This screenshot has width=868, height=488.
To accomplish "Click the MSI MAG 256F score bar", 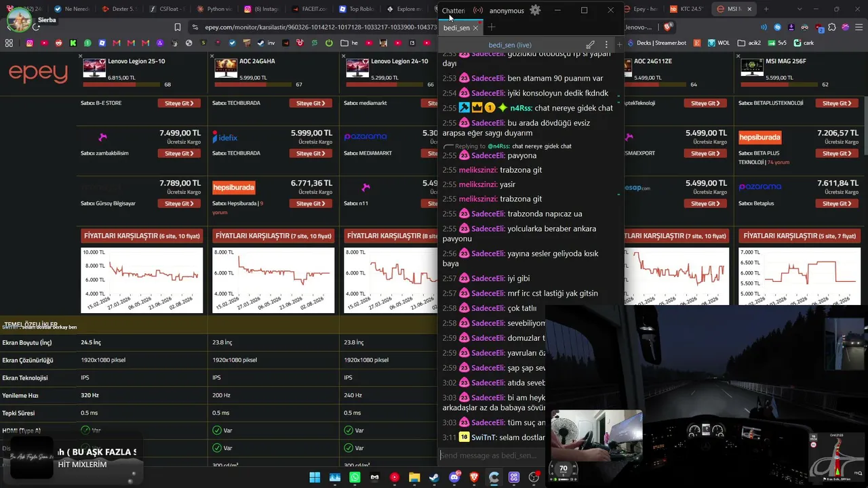I will pyautogui.click(x=780, y=85).
